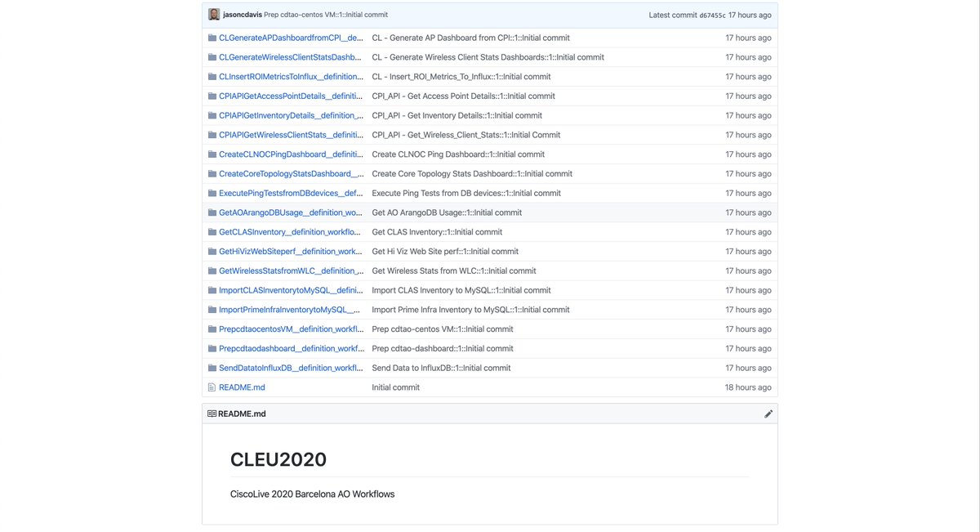This screenshot has height=532, width=980.
Task: Open CreateCLNOCPingDashboard folder
Action: tap(291, 154)
